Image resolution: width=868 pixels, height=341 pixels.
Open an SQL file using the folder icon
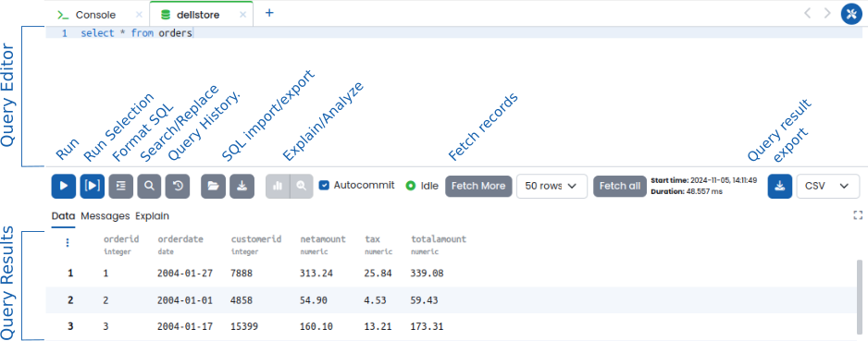pyautogui.click(x=213, y=187)
